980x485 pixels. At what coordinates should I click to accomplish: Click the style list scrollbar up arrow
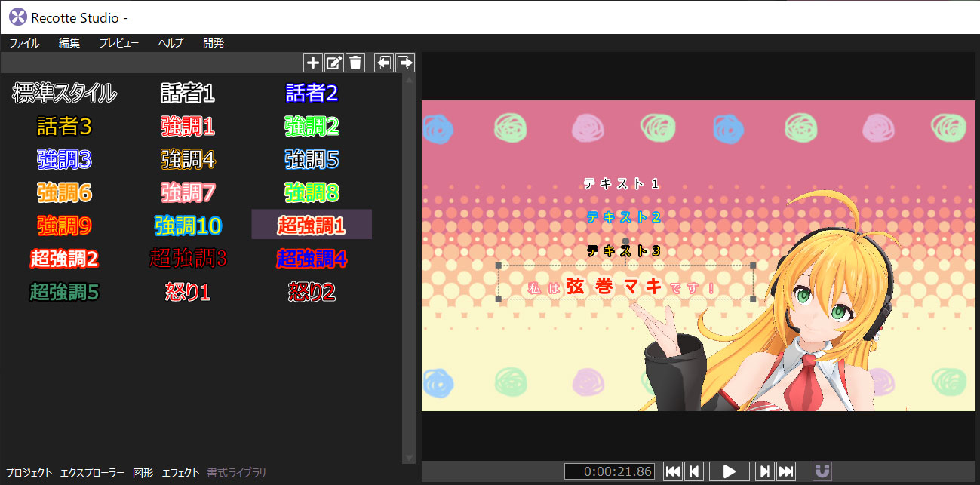(410, 79)
